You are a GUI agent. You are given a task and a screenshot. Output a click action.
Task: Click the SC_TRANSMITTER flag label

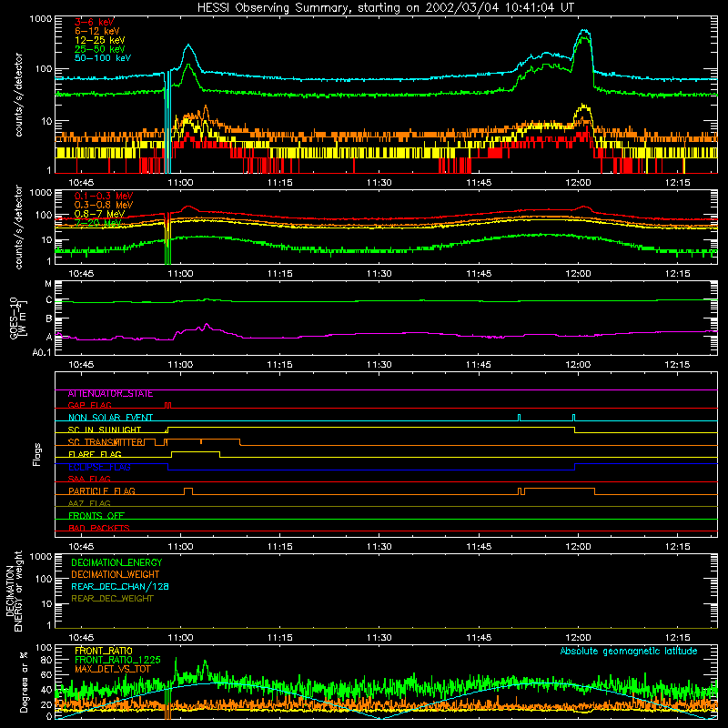(106, 442)
